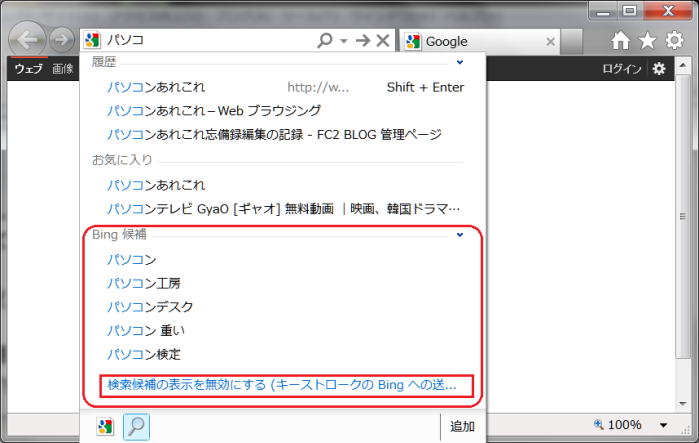Close the Google tab
The width and height of the screenshot is (699, 443).
coord(551,41)
